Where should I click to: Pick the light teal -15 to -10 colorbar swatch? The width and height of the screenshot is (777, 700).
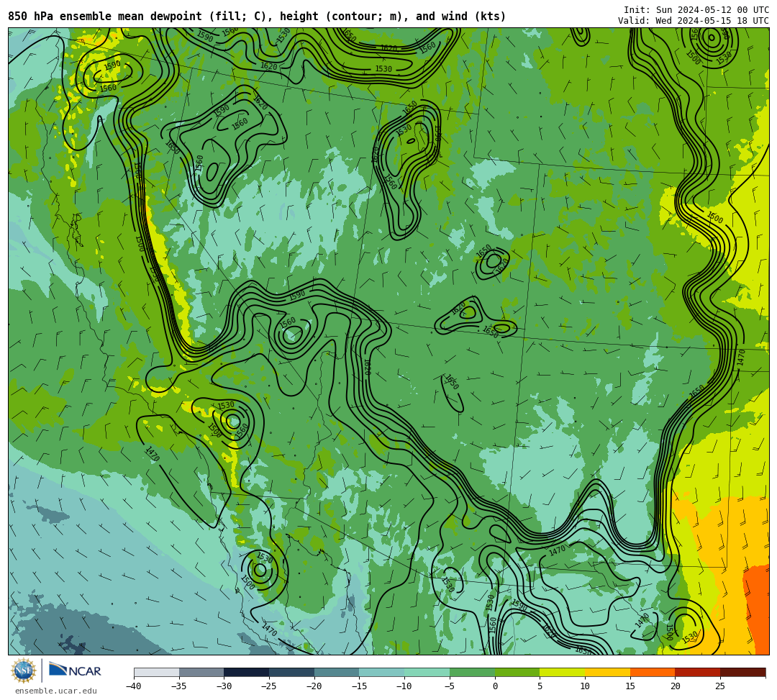pos(382,672)
